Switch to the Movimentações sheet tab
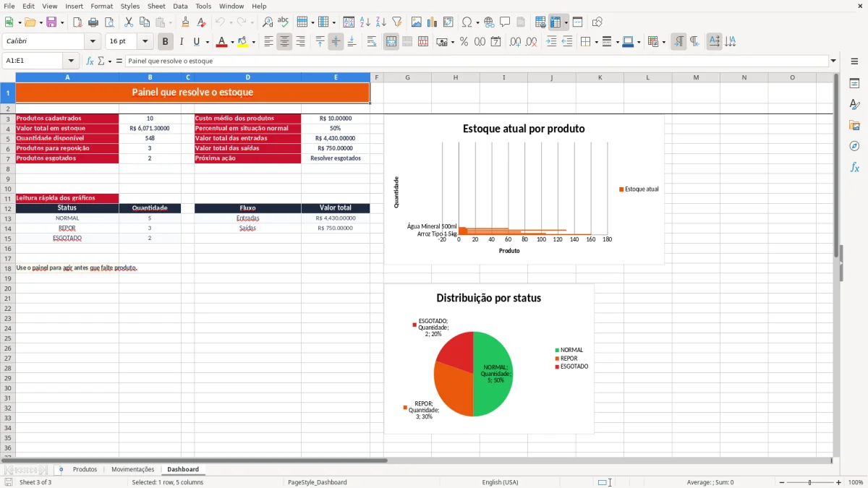This screenshot has width=868, height=488. pyautogui.click(x=132, y=469)
